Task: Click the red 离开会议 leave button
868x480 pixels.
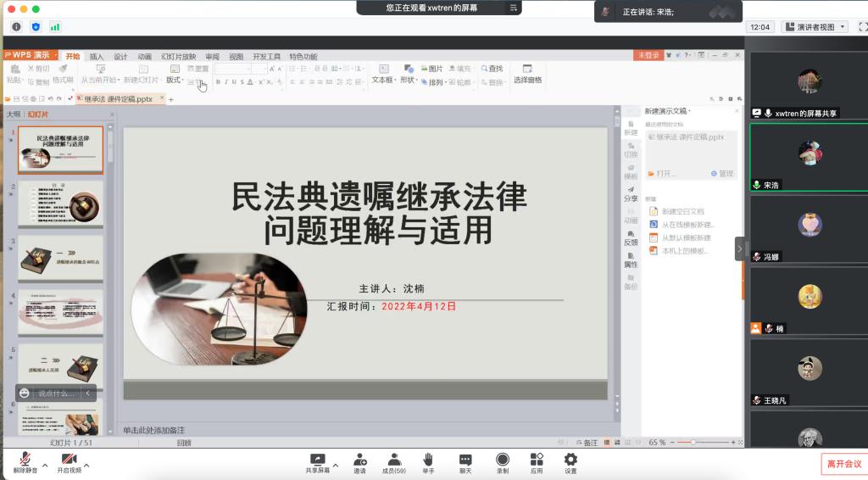Action: coord(843,464)
